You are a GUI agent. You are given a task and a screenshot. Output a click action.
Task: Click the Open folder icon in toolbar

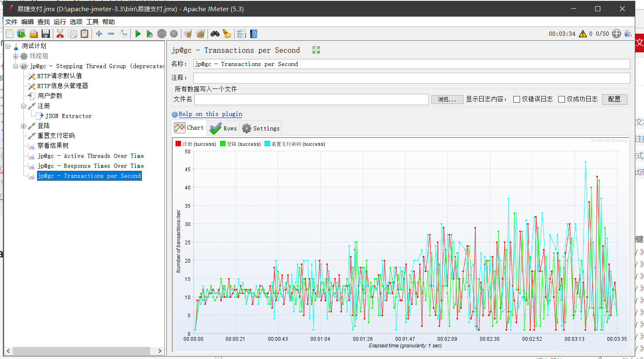[x=34, y=34]
